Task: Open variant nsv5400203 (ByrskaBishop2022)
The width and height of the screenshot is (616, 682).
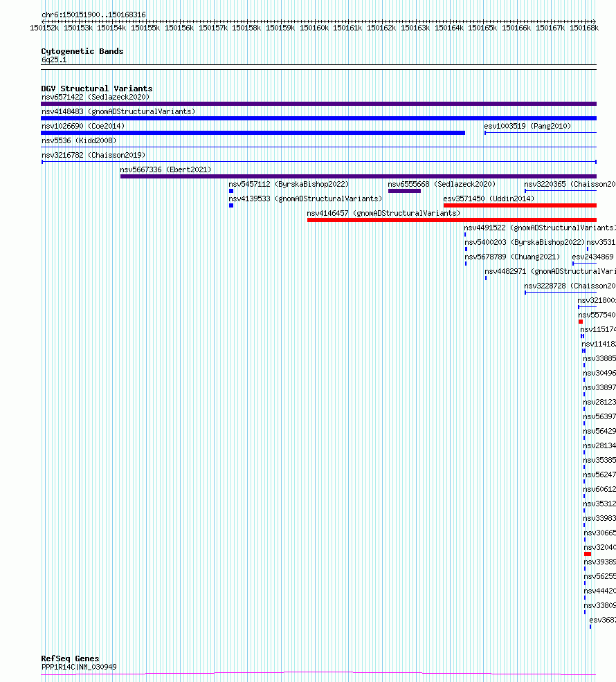Action: pos(525,242)
